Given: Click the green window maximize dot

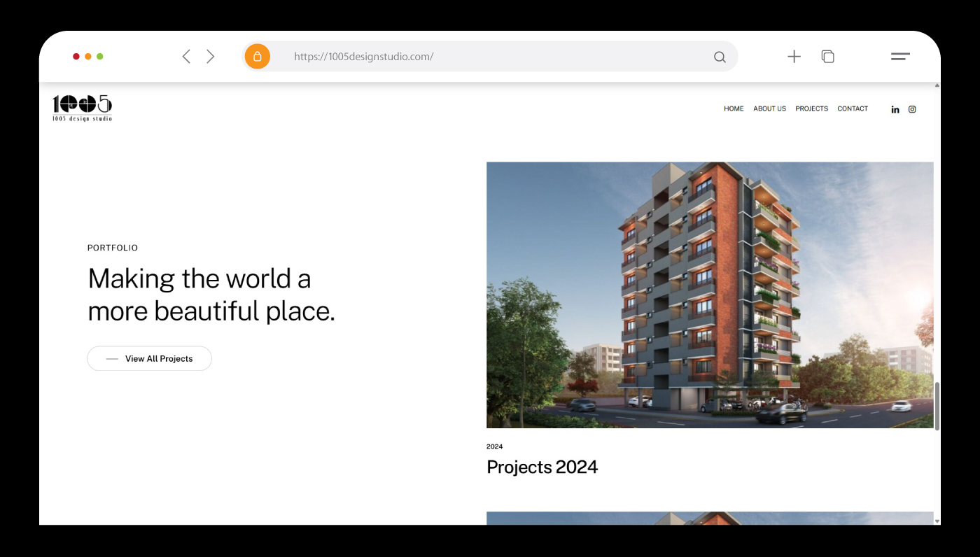Looking at the screenshot, I should (100, 57).
